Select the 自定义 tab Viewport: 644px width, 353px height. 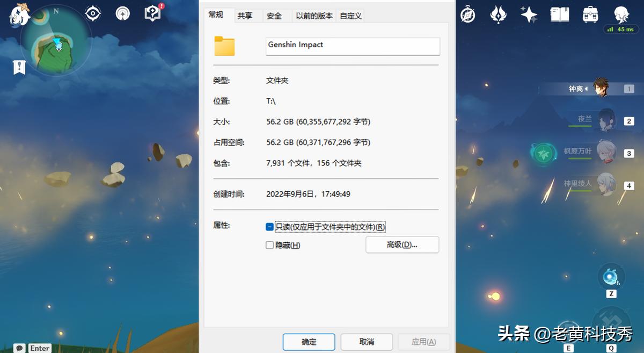point(352,16)
